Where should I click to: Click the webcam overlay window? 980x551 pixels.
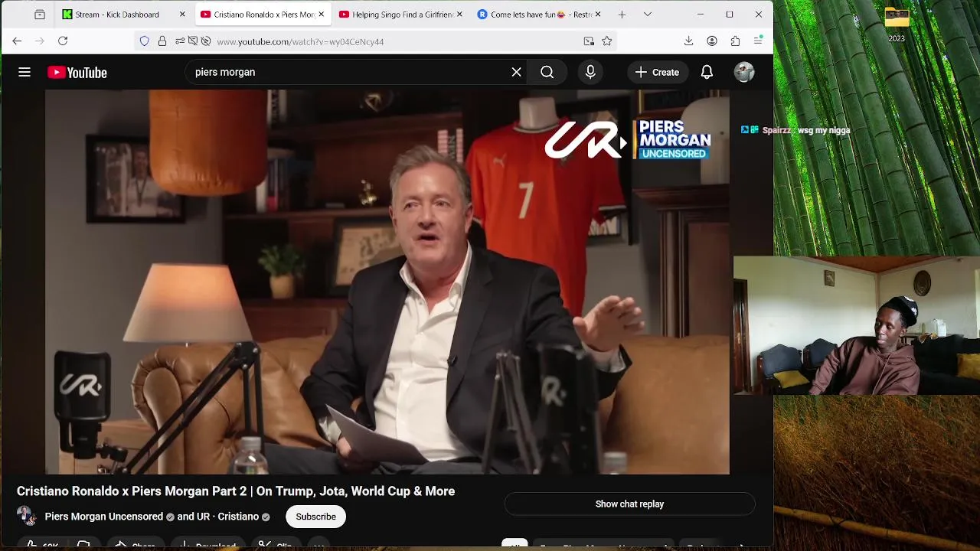point(857,325)
